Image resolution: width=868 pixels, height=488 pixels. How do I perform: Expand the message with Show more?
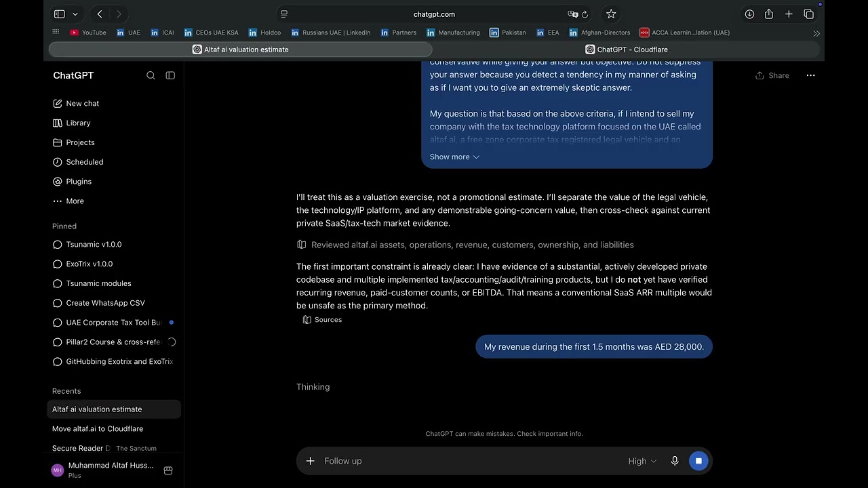coord(454,157)
